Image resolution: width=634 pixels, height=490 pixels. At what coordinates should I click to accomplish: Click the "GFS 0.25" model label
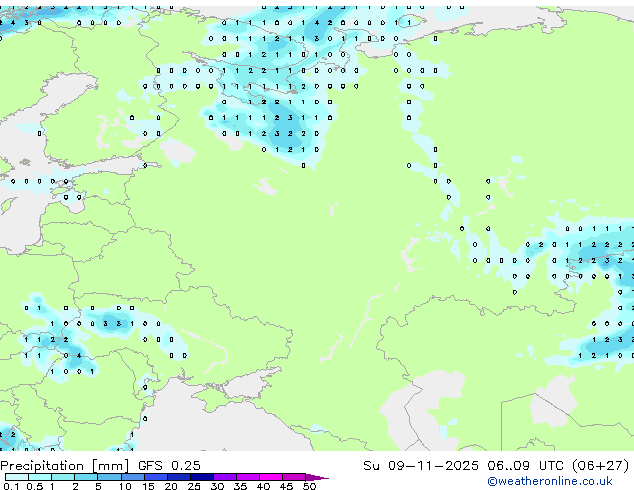tap(169, 466)
